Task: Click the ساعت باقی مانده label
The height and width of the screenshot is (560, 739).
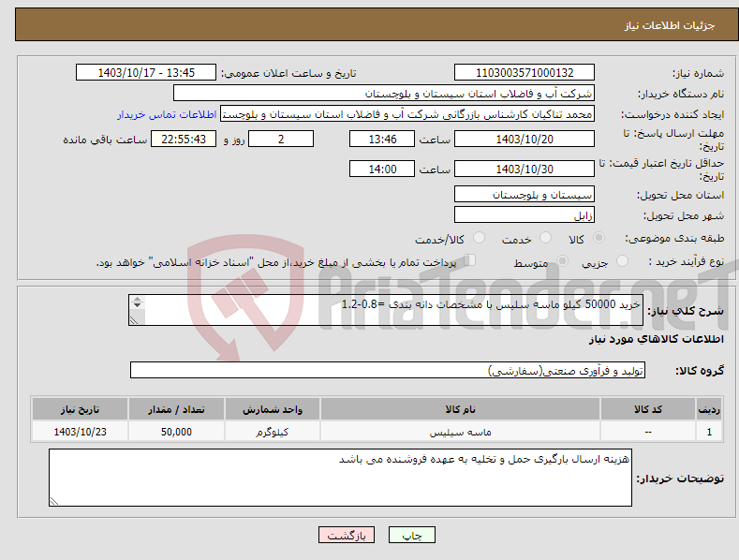Action: click(105, 140)
